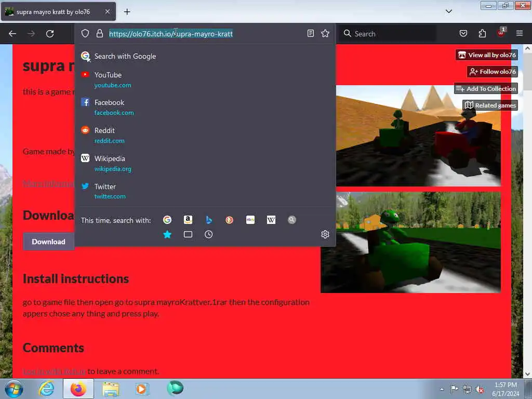Screen dimensions: 532x399
Task: Click View all by olo76 button
Action: coord(486,55)
